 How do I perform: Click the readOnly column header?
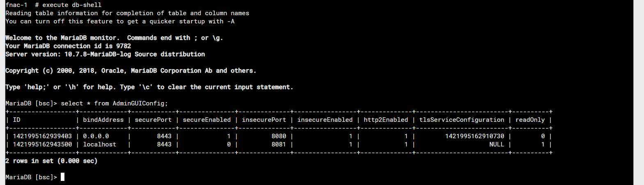click(530, 120)
